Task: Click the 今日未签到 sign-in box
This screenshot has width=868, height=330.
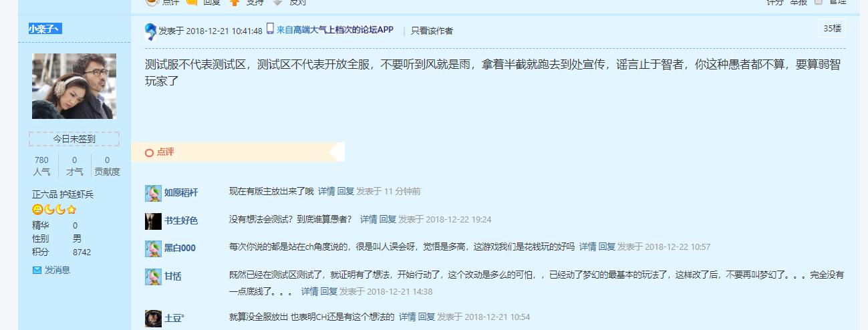Action: pos(74,139)
